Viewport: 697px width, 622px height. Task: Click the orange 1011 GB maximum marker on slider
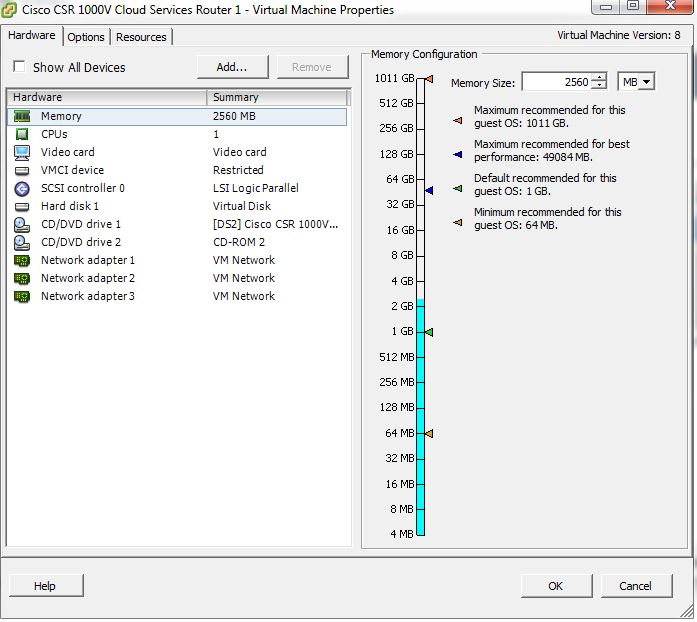pos(429,79)
